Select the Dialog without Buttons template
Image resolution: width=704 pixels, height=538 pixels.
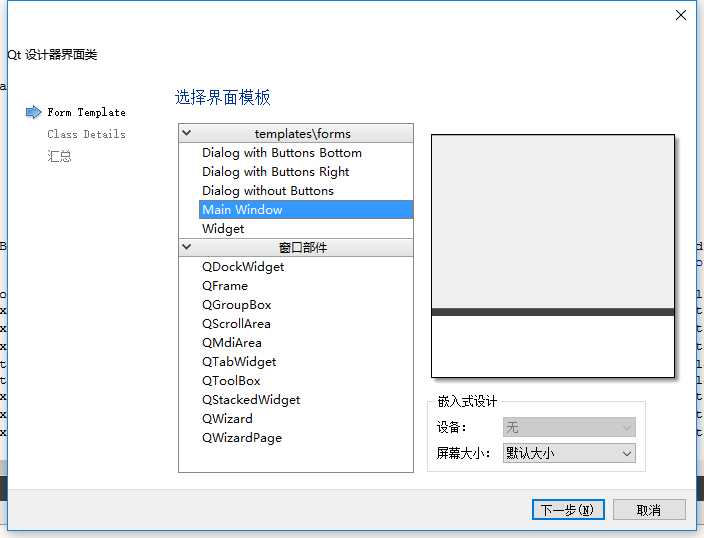(268, 190)
